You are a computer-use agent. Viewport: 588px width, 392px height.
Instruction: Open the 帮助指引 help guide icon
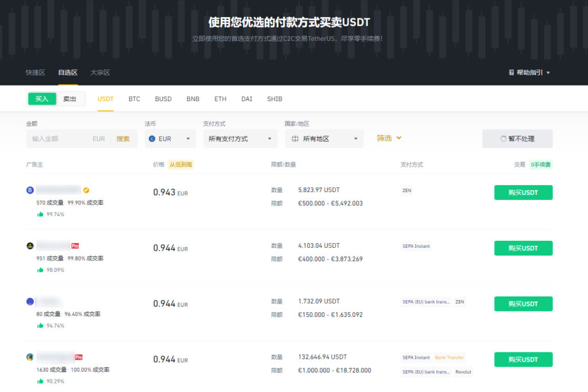tap(511, 72)
